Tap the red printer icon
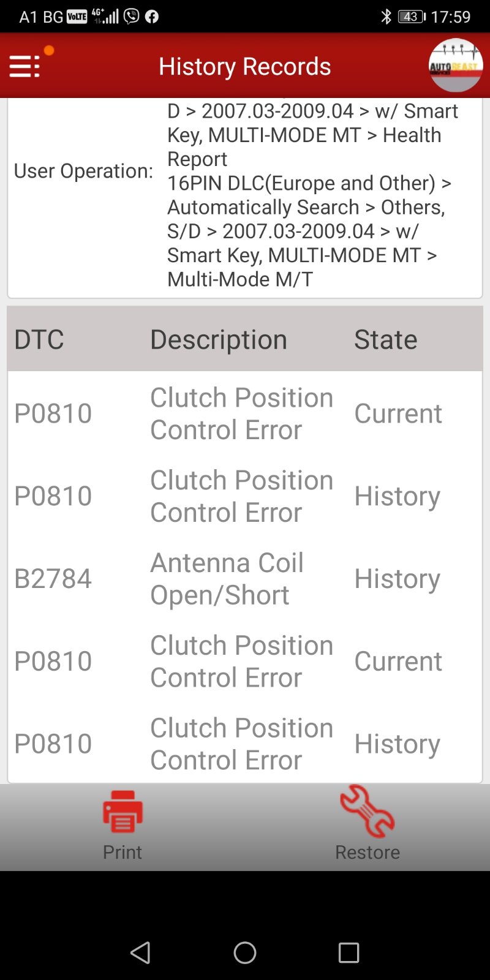 (123, 812)
